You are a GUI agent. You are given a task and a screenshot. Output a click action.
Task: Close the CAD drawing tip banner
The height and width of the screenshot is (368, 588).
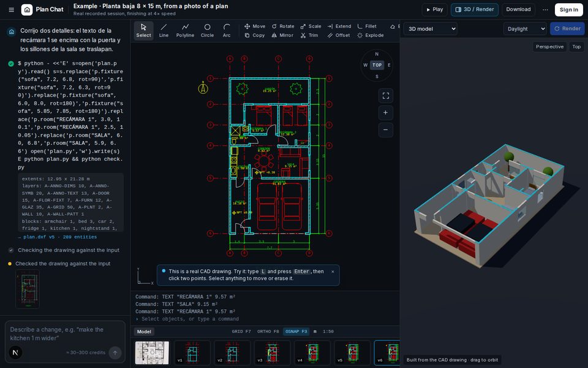tap(333, 272)
